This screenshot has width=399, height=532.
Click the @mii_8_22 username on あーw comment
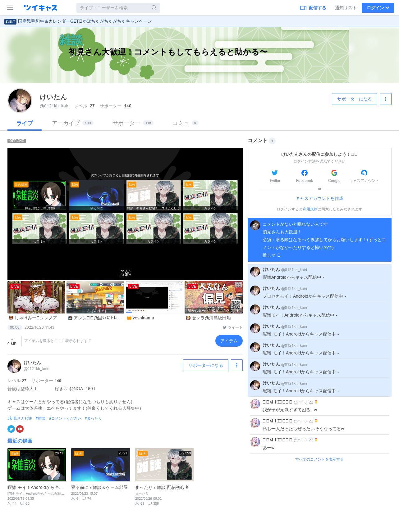coord(303,440)
